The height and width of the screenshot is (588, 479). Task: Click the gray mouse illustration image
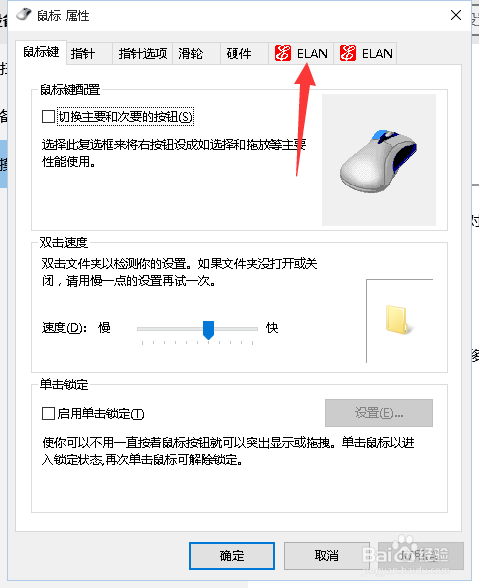[378, 160]
